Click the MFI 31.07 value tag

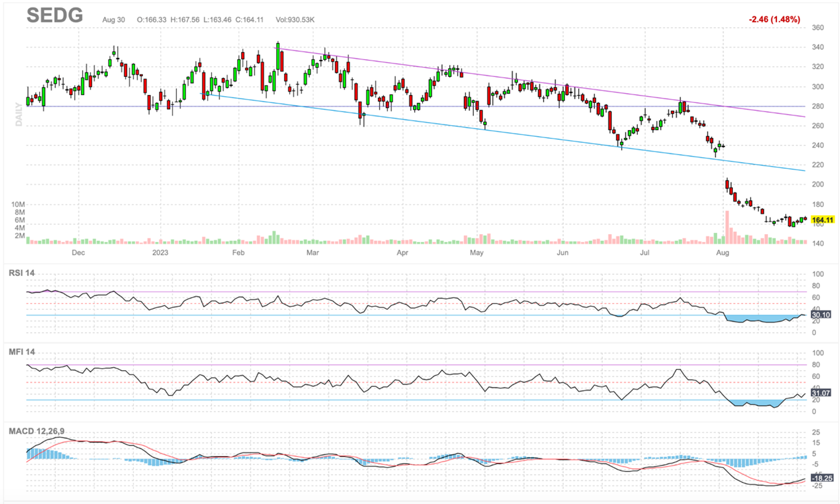[x=820, y=392]
